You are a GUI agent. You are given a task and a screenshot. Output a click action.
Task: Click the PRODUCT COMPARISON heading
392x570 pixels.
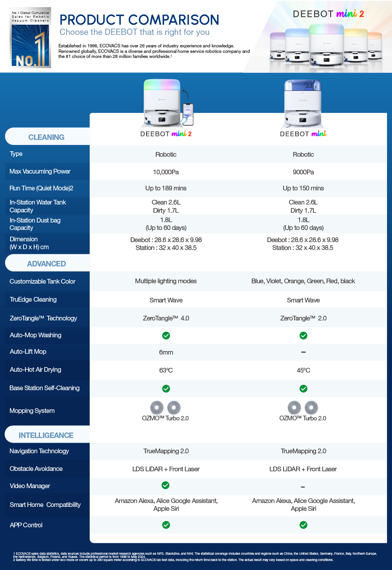coord(139,20)
